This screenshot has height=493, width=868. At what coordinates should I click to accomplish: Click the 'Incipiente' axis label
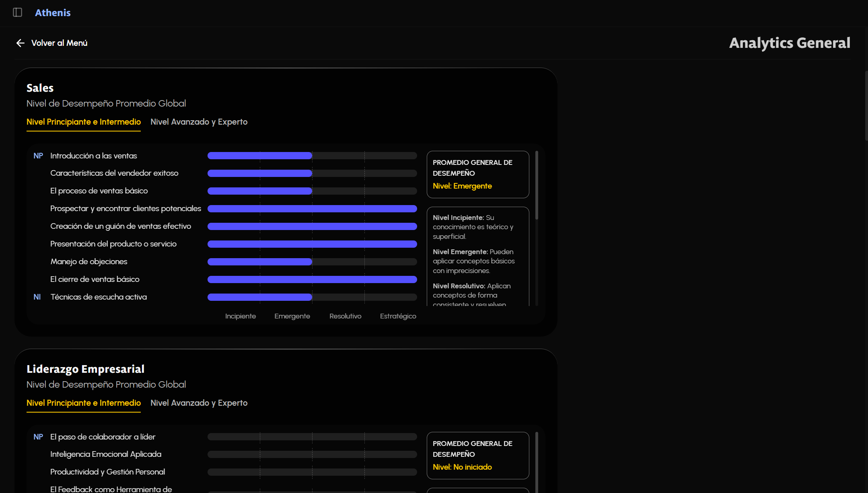pos(241,316)
